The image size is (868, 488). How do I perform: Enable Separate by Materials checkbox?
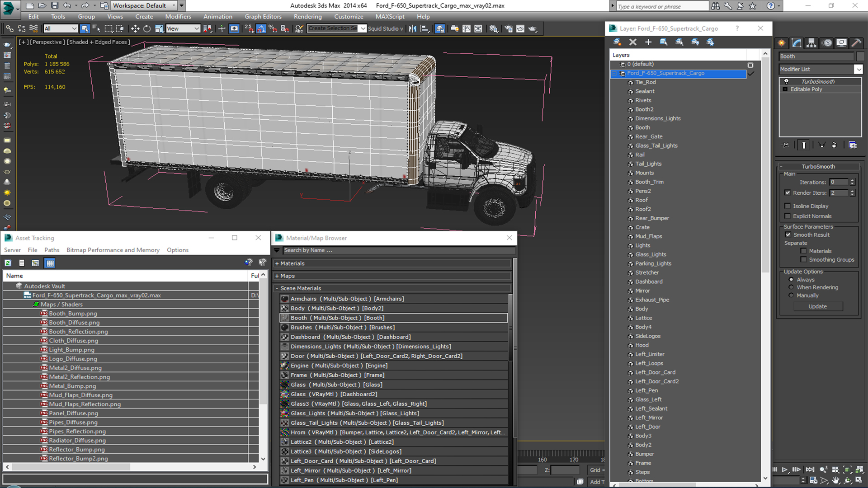[803, 251]
